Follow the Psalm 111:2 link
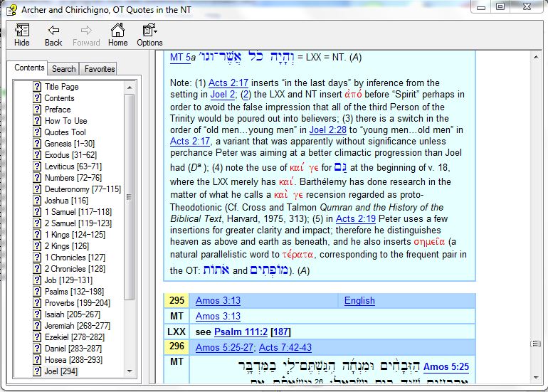The width and height of the screenshot is (548, 392). click(240, 332)
